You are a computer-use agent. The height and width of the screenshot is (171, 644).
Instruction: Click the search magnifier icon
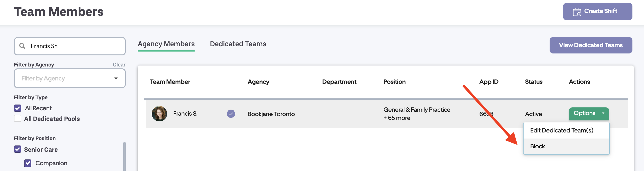[x=22, y=46]
